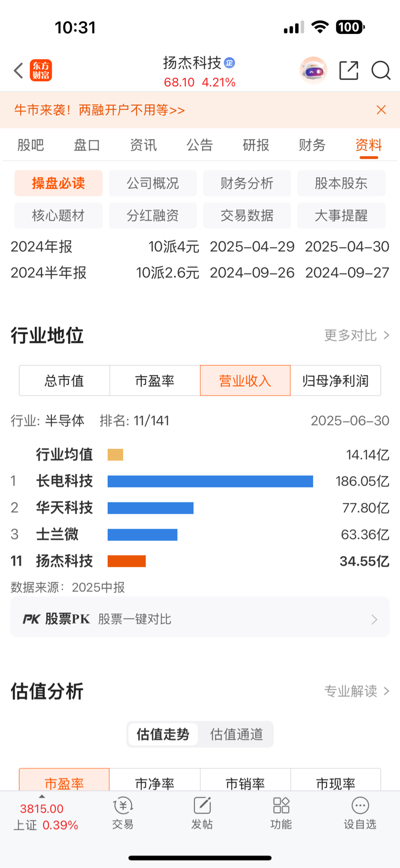
Task: Switch to the 股吧 tab
Action: [31, 145]
